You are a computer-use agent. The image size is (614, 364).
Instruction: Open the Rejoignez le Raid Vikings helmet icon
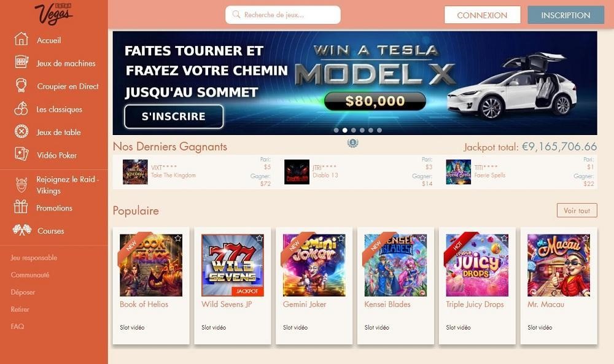point(21,185)
